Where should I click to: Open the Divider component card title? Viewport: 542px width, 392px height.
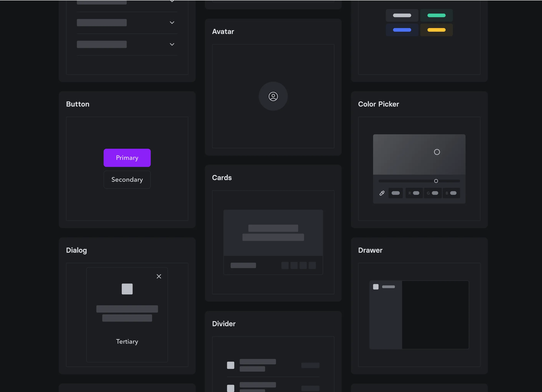[224, 324]
